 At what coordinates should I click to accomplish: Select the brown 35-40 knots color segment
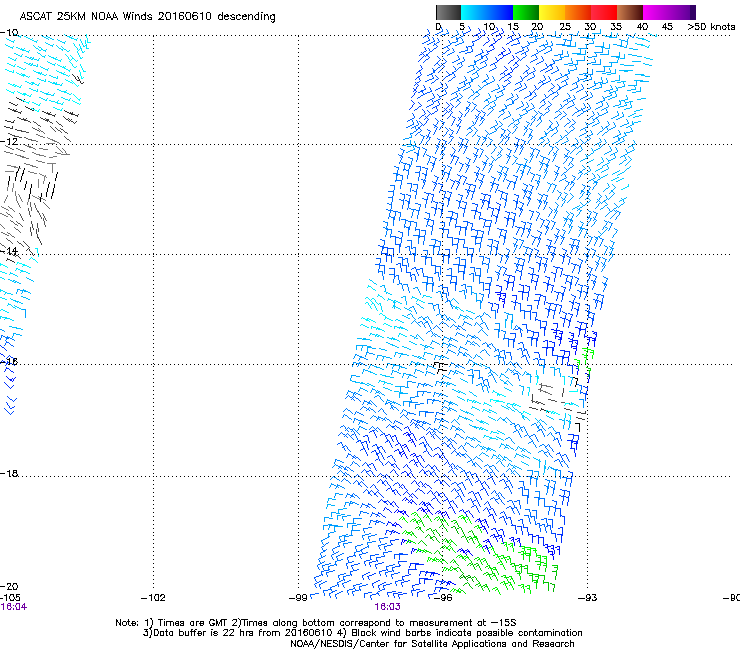630,12
